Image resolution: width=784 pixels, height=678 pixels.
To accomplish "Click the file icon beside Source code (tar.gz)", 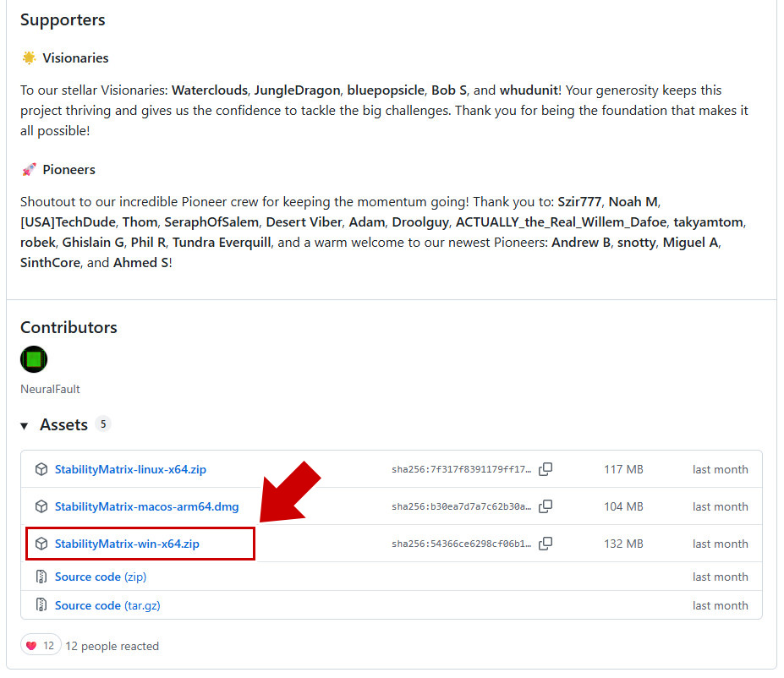I will 41,605.
